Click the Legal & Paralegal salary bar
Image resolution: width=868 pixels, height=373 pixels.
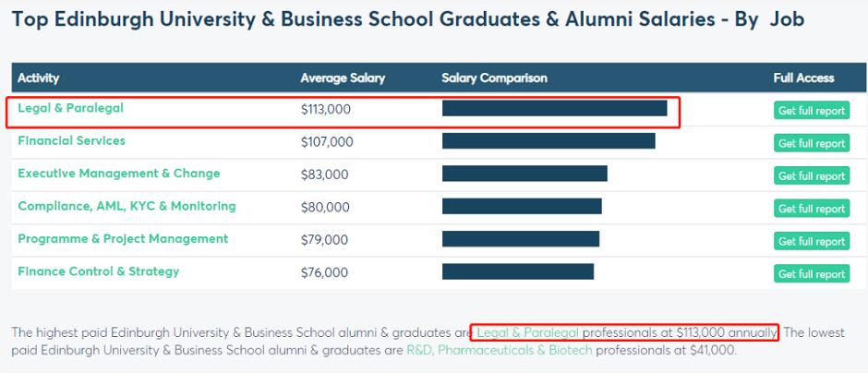[554, 108]
